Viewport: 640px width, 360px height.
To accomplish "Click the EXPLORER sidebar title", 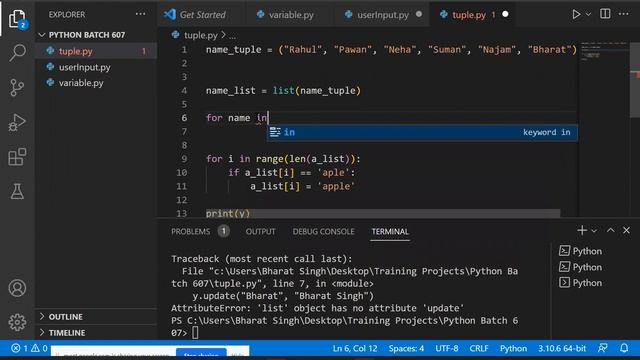I will click(67, 14).
